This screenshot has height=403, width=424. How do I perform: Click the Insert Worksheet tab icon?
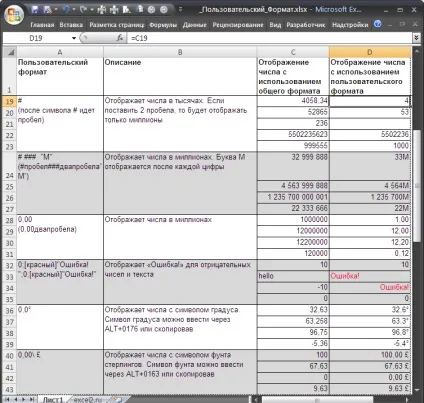pyautogui.click(x=117, y=399)
